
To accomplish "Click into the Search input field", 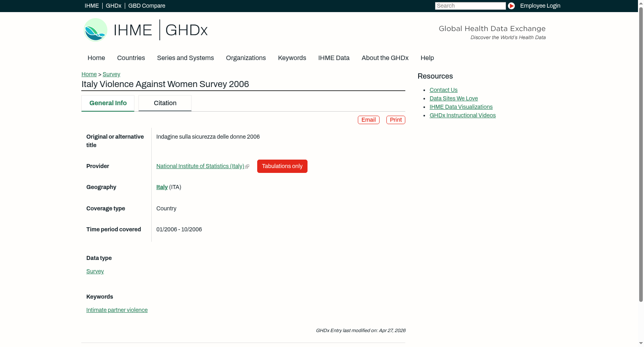I will 470,6.
